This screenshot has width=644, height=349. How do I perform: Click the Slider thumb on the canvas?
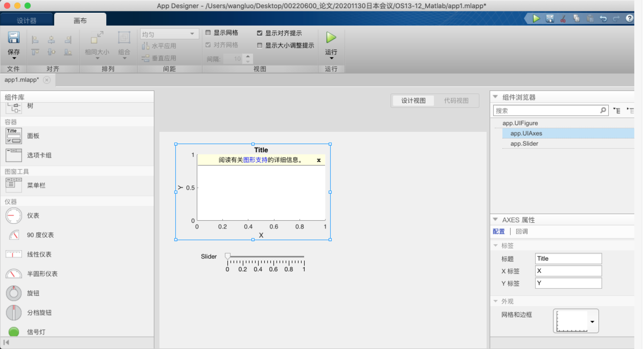click(x=227, y=256)
